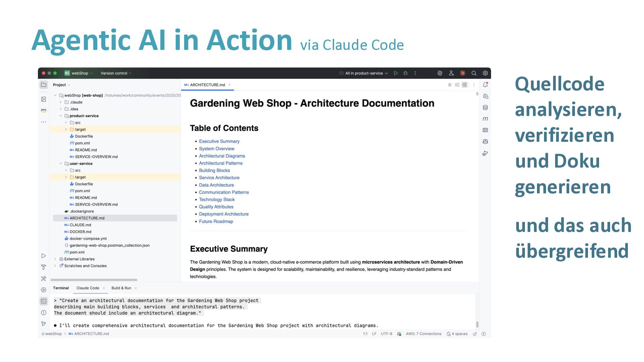The image size is (644, 362).
Task: Follow the Deployment Architecture link
Action: 224,214
